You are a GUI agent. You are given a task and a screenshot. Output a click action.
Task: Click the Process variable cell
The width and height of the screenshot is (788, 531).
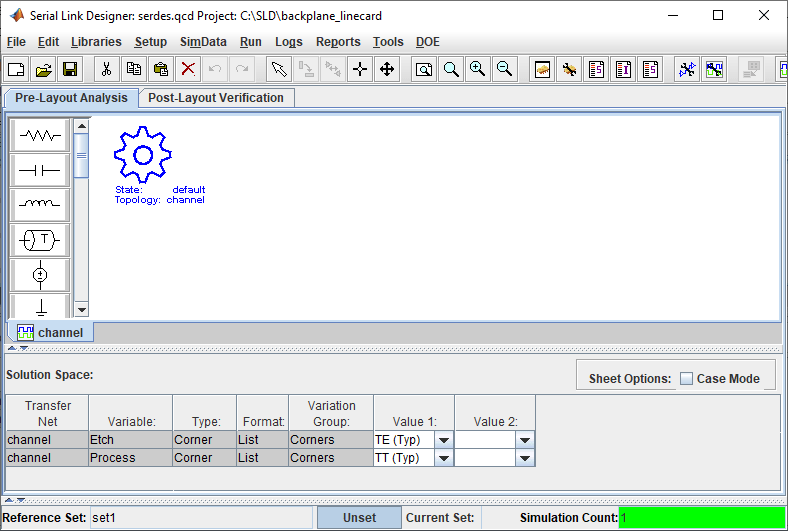[131, 458]
